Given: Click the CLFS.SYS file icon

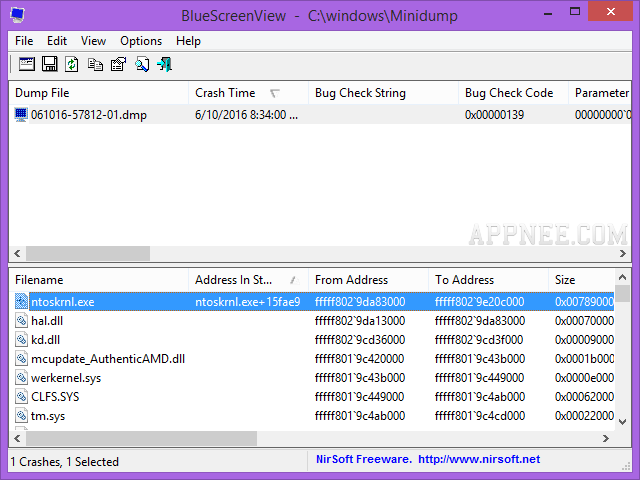Looking at the screenshot, I should [21, 397].
